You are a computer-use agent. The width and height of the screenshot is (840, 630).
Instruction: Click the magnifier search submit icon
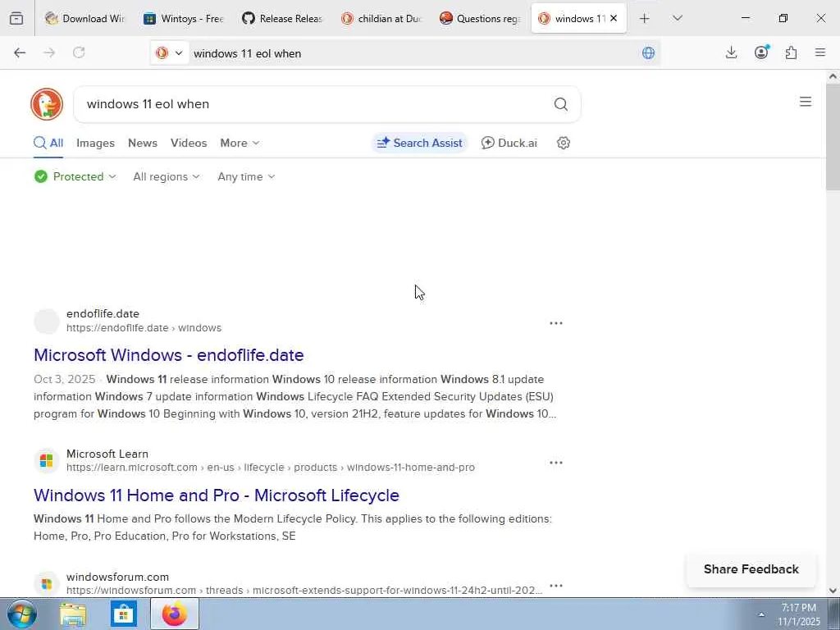[x=561, y=104]
